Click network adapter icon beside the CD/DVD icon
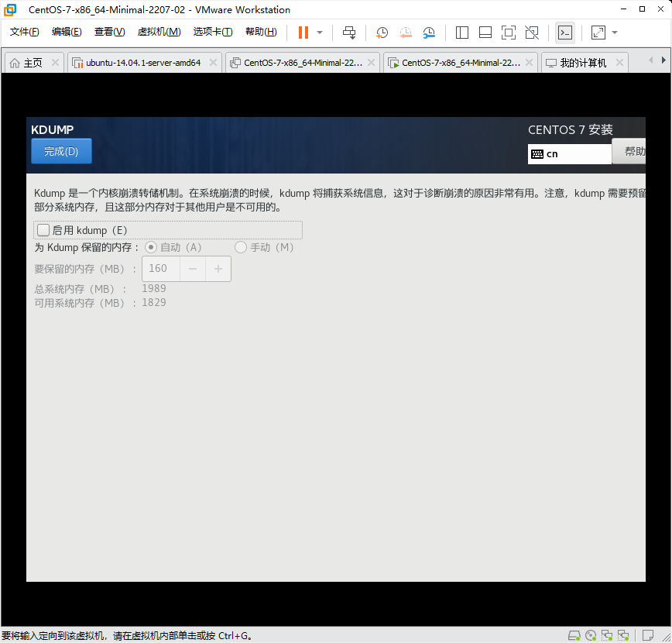Image resolution: width=672 pixels, height=643 pixels. coord(607,635)
